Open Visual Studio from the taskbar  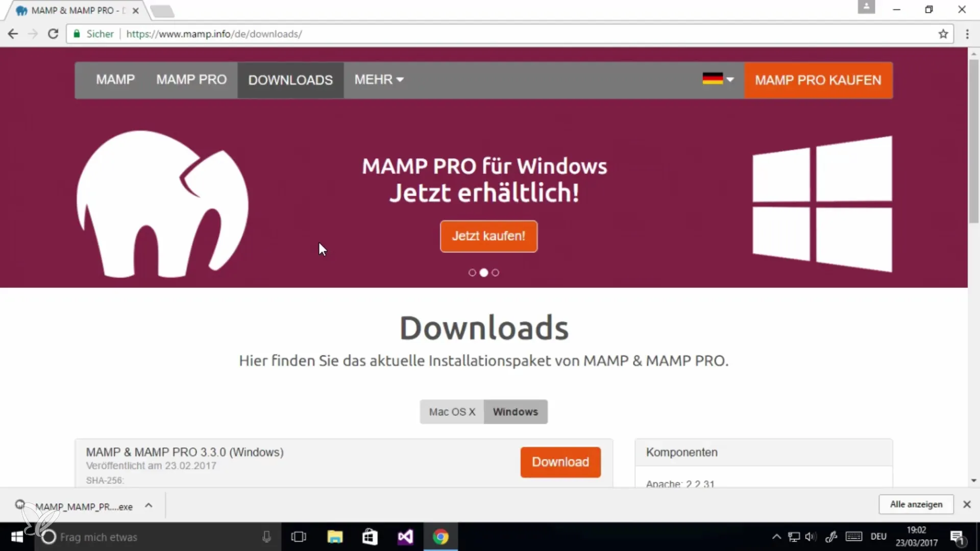coord(405,537)
